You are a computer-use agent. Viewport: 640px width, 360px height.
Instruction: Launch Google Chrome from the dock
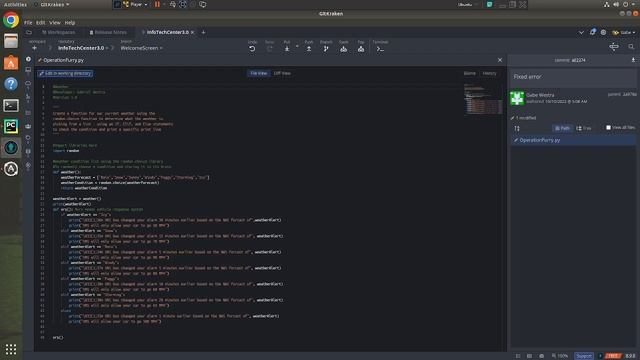click(x=11, y=20)
